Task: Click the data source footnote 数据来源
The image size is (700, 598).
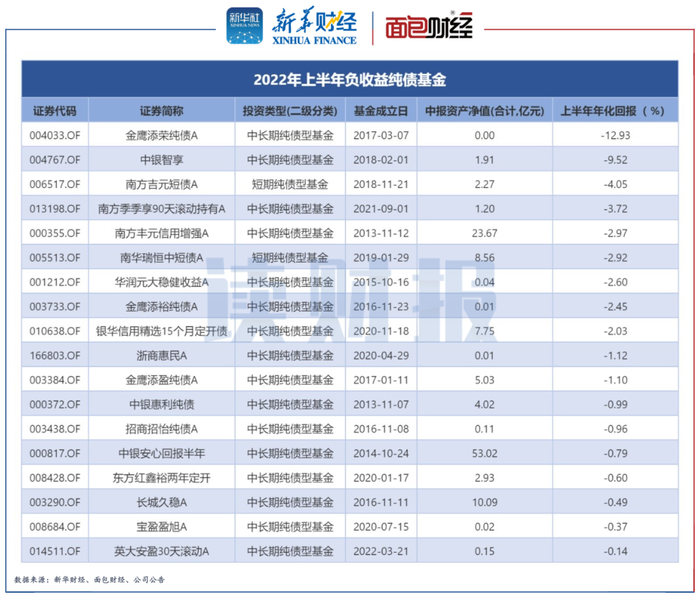Action: [x=89, y=580]
